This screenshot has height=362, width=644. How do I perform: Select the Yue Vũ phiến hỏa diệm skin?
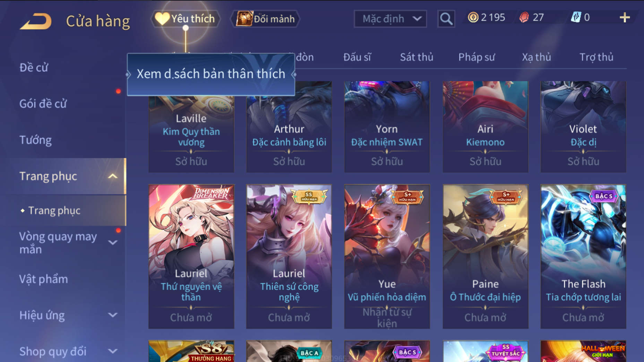coord(387,257)
